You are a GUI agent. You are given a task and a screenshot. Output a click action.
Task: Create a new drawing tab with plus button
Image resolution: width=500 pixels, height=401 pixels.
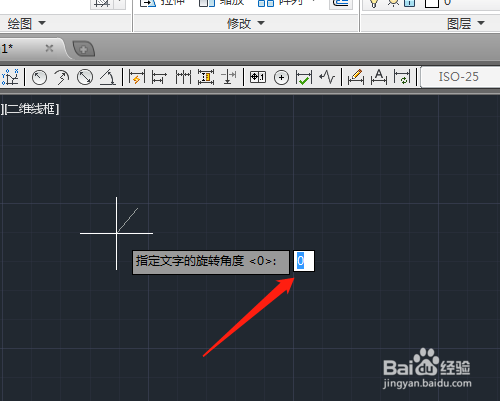pos(84,49)
